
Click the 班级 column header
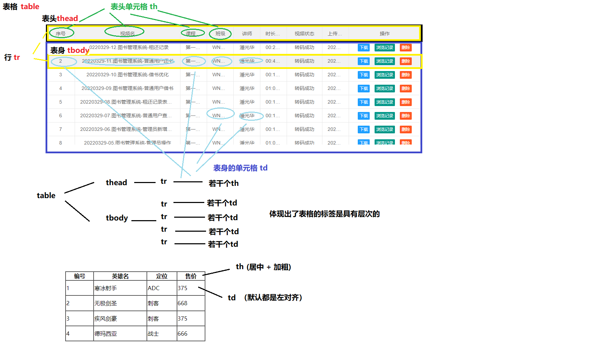[220, 34]
